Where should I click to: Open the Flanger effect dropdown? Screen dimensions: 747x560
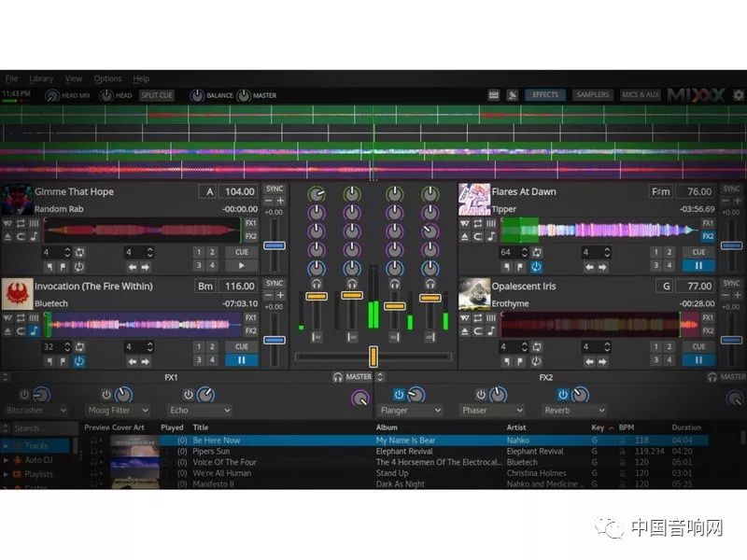click(411, 410)
